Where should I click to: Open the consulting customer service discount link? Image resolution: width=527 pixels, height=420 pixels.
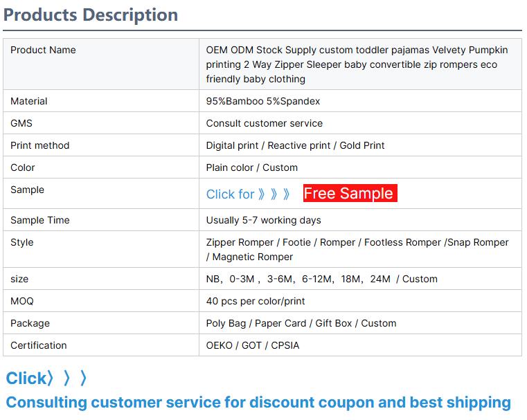(x=258, y=402)
